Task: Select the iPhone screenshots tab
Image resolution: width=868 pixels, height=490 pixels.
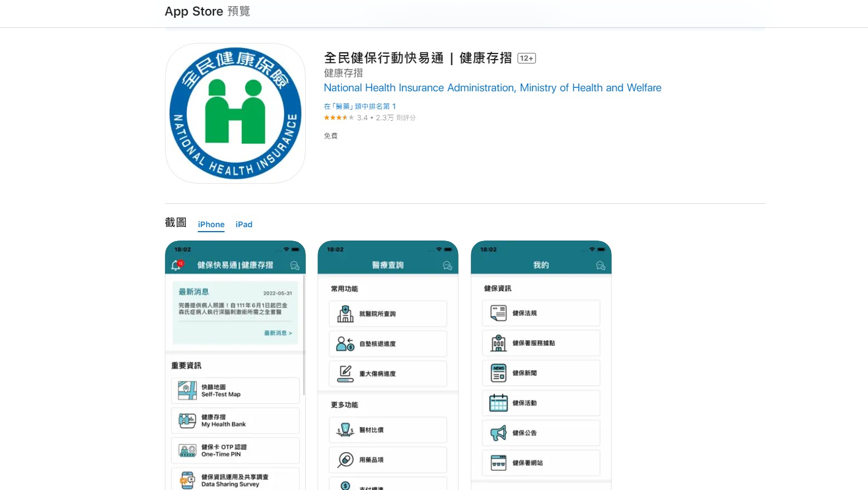Action: point(211,224)
